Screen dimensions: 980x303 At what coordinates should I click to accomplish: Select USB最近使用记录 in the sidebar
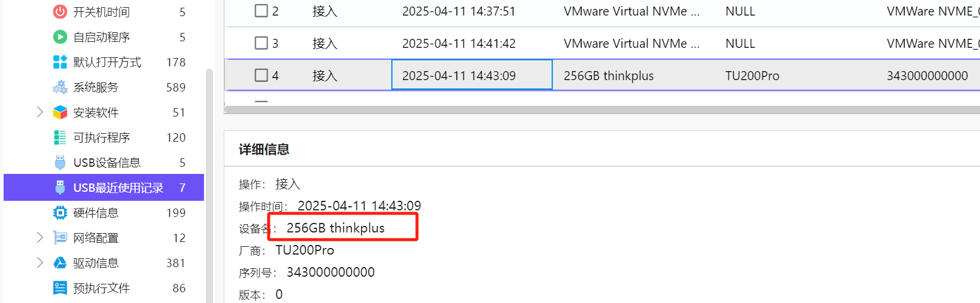click(x=104, y=187)
